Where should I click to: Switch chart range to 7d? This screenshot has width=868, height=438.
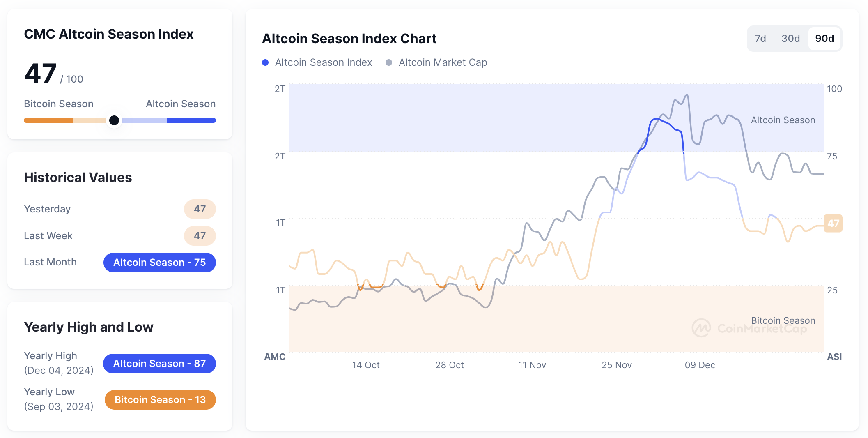point(760,39)
